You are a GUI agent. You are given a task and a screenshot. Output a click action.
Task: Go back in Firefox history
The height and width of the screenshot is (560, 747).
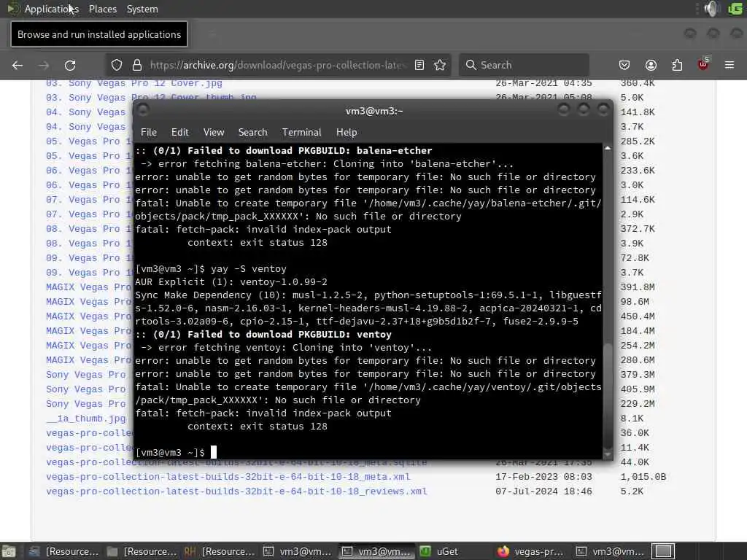point(18,65)
